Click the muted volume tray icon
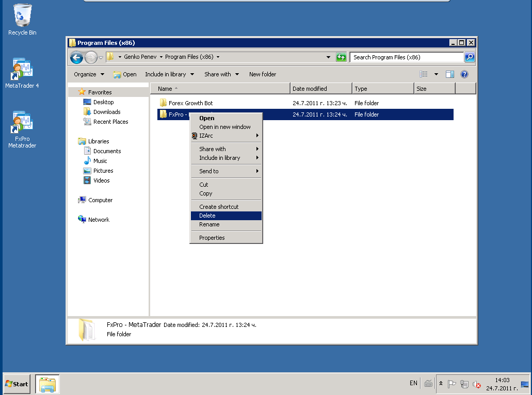Viewport: 532px width, 395px height. pos(477,384)
